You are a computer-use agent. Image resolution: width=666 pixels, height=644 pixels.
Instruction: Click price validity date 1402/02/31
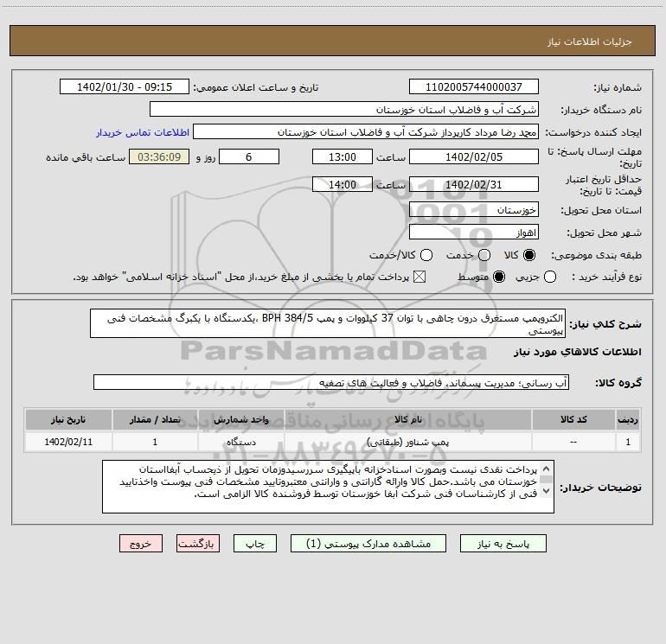click(474, 184)
